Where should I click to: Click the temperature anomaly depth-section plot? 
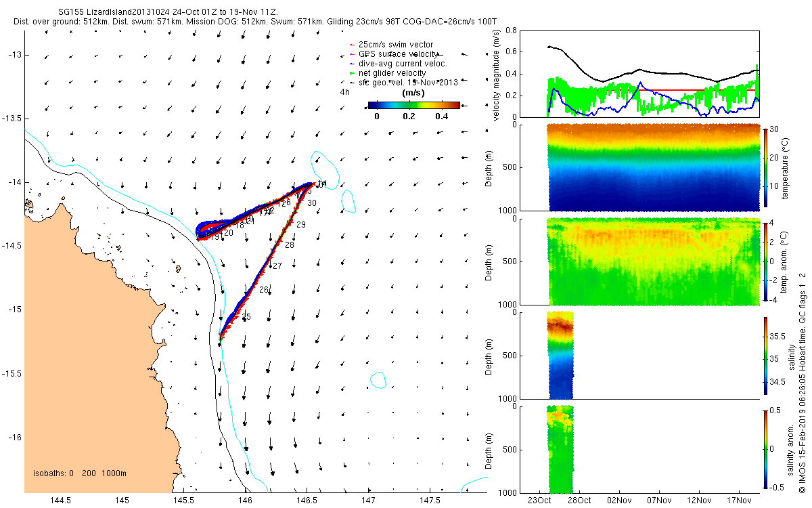652,261
